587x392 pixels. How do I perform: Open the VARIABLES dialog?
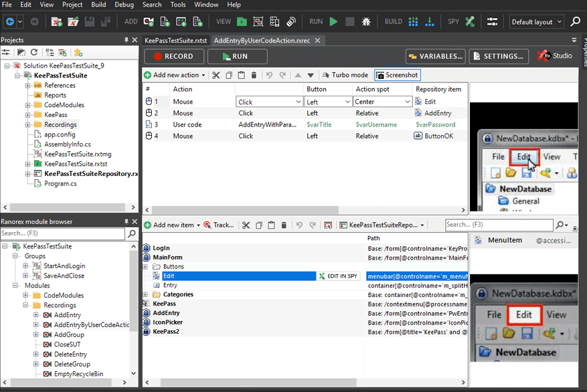[x=436, y=56]
